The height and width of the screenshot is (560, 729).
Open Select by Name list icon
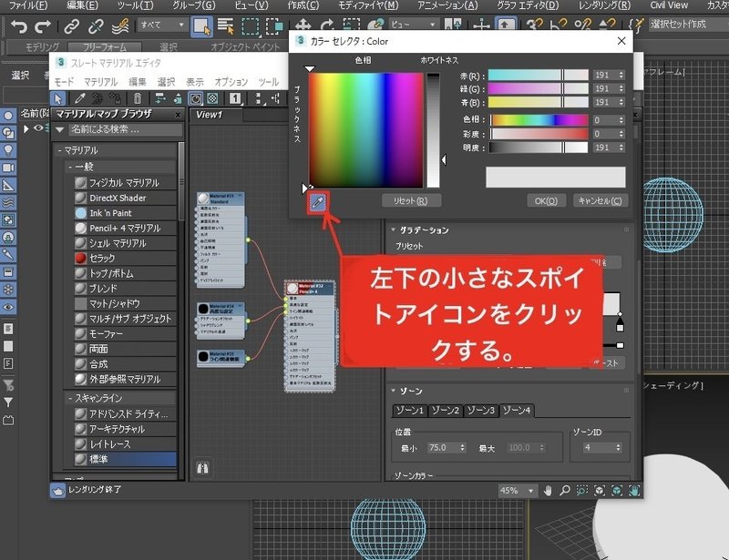pos(226,26)
